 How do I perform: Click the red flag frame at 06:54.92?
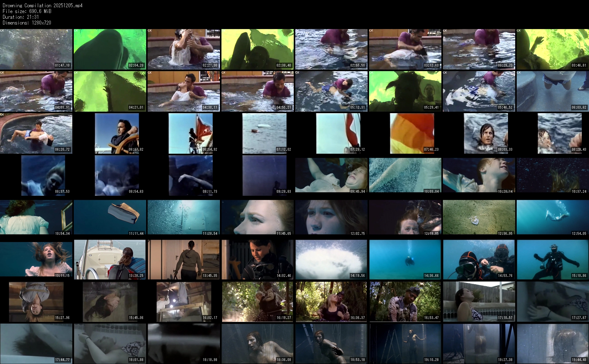point(191,133)
